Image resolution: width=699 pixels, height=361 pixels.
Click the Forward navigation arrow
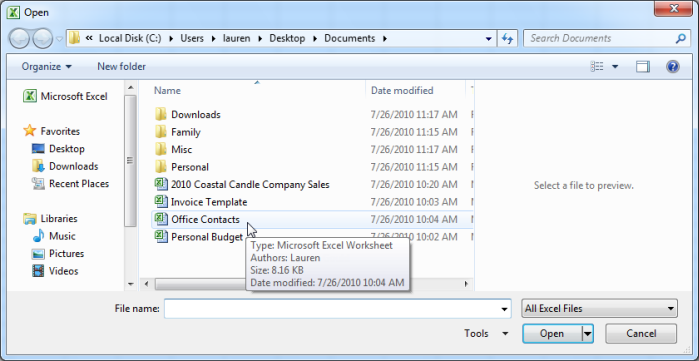[x=43, y=39]
